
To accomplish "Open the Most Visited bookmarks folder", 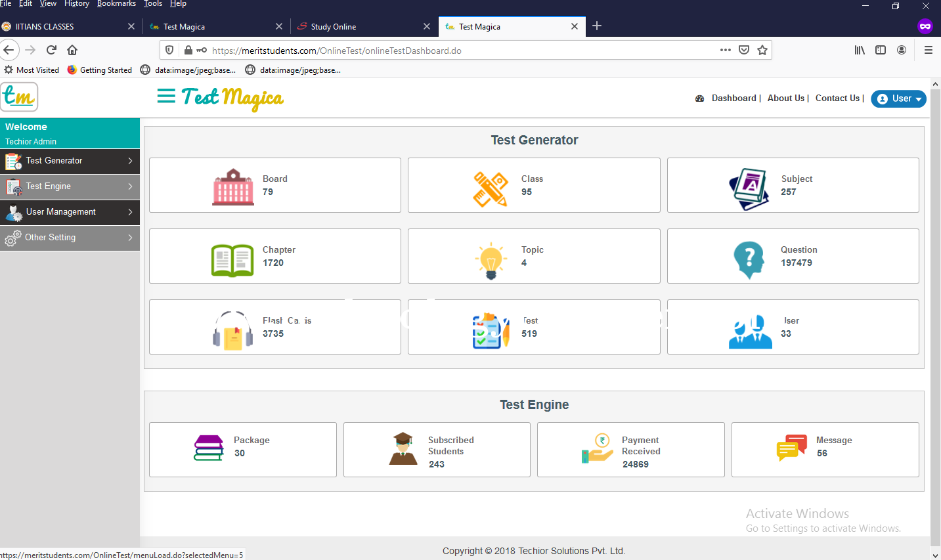I will (x=32, y=70).
